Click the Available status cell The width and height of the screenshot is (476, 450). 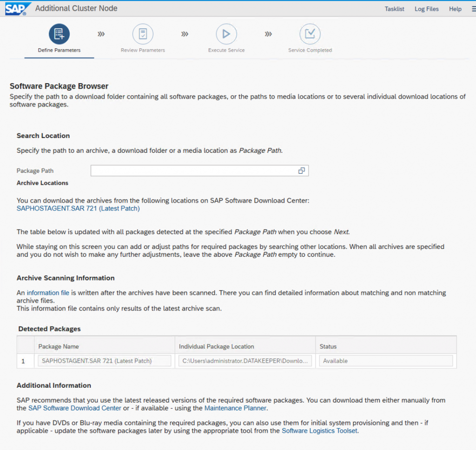pos(386,361)
